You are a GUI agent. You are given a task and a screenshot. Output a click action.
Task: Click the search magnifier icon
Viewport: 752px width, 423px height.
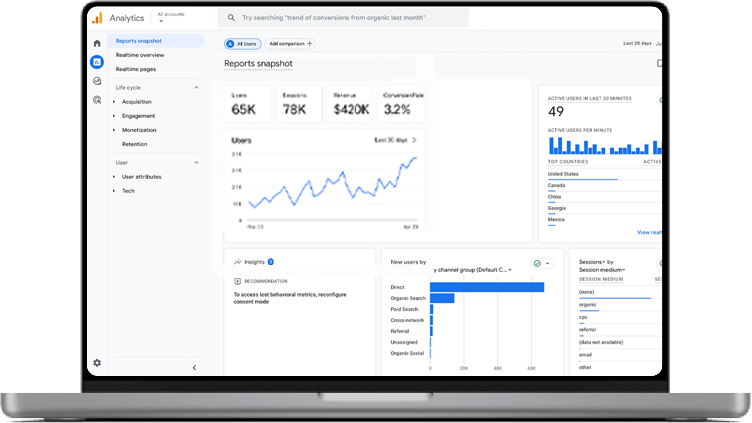pos(232,18)
